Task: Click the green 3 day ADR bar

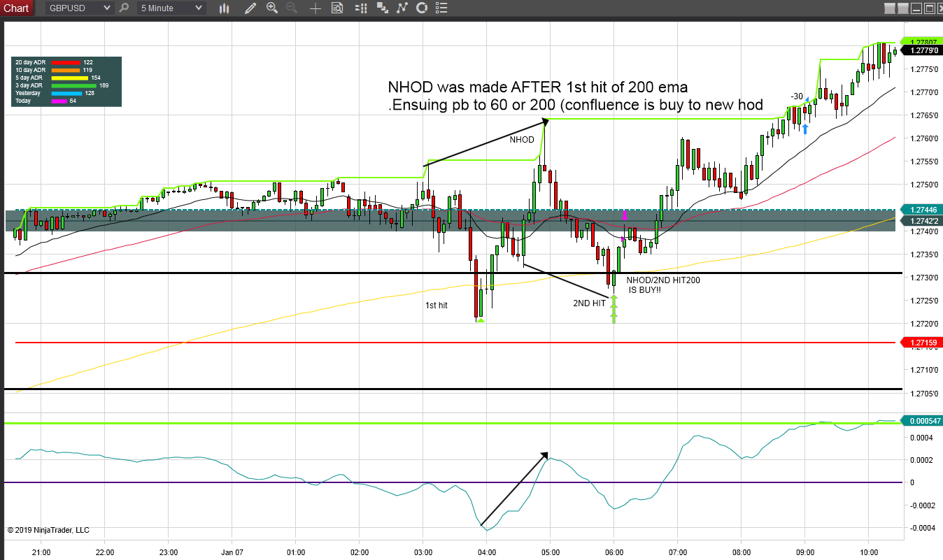Action: click(74, 85)
